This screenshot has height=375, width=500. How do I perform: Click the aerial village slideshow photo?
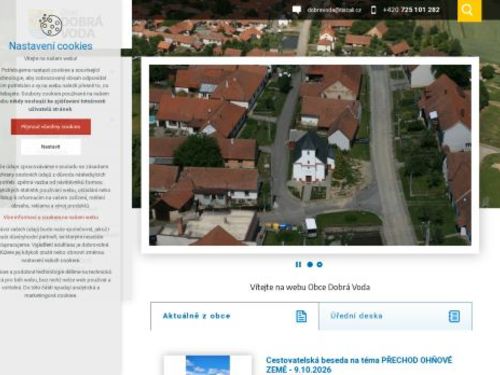coord(310,155)
